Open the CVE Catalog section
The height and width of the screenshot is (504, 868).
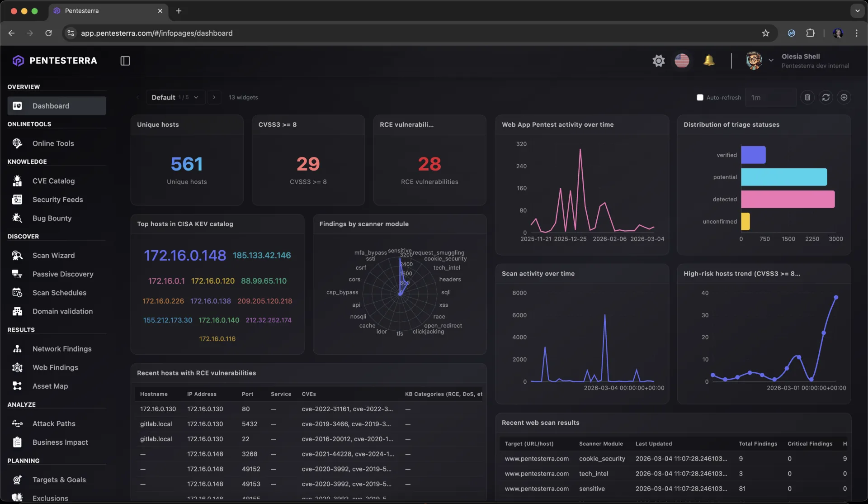pyautogui.click(x=53, y=181)
